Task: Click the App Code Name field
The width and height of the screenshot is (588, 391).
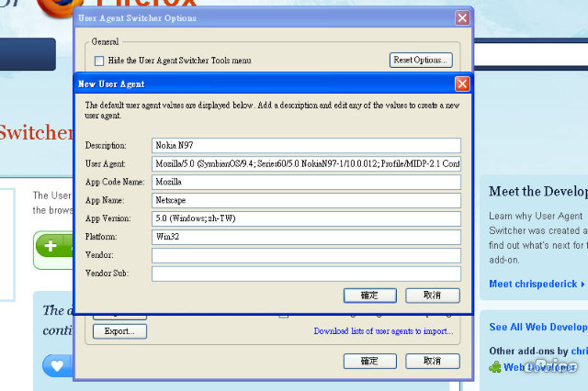Action: [x=306, y=182]
